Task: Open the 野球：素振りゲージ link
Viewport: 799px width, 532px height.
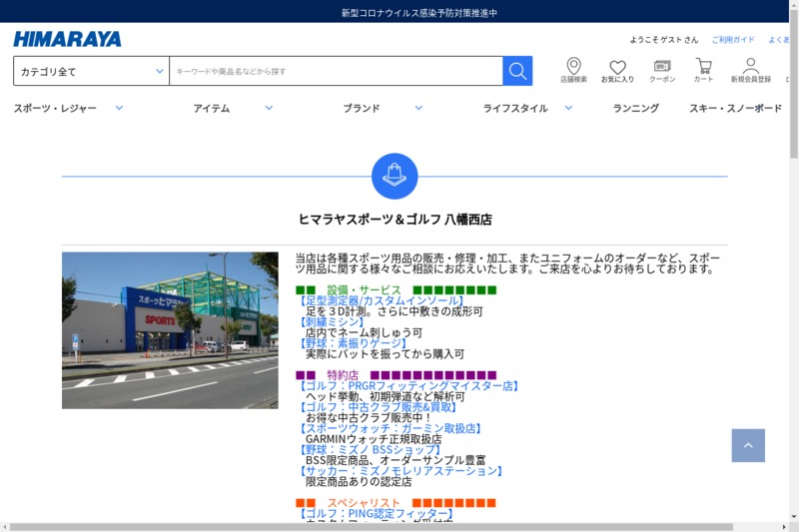Action: (x=353, y=343)
